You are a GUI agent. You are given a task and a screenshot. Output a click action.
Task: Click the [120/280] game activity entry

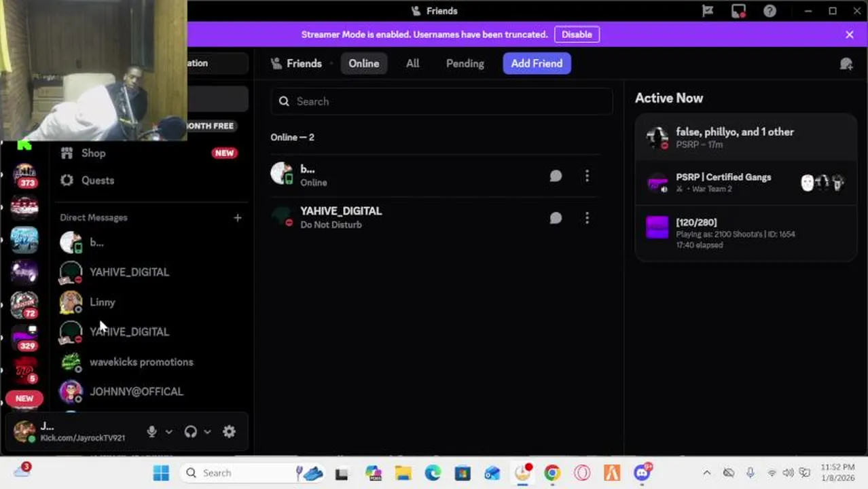(746, 233)
